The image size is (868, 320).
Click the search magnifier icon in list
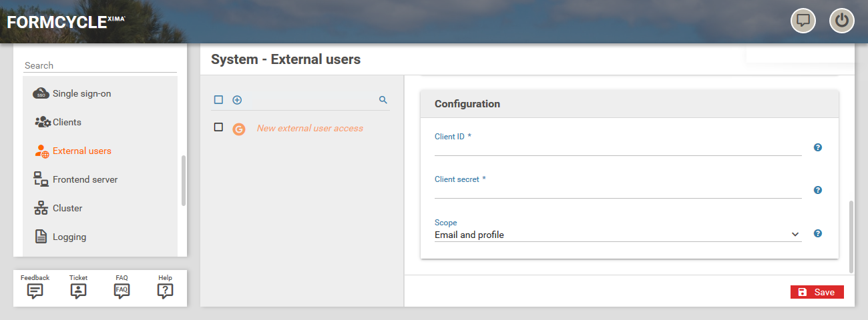[383, 100]
